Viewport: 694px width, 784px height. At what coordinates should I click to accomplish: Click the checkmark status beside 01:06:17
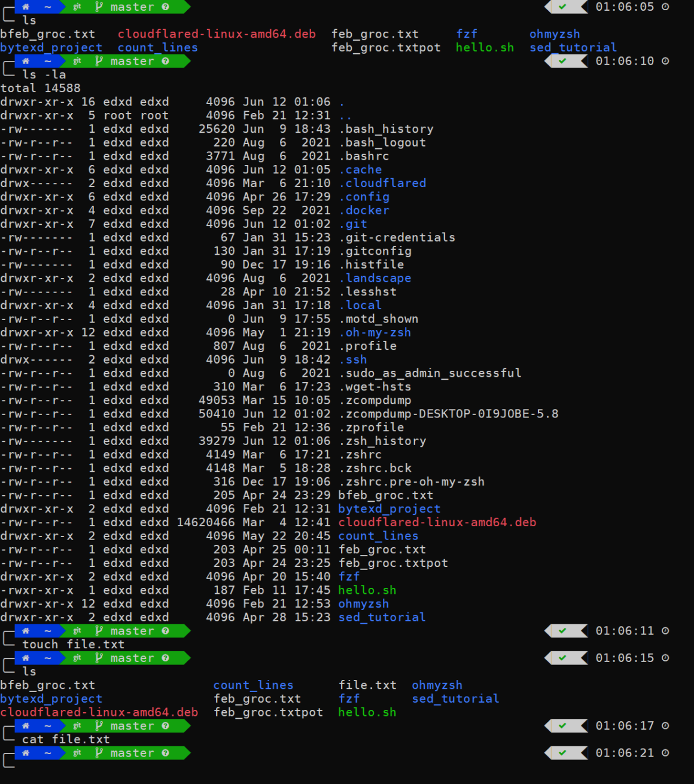click(563, 726)
